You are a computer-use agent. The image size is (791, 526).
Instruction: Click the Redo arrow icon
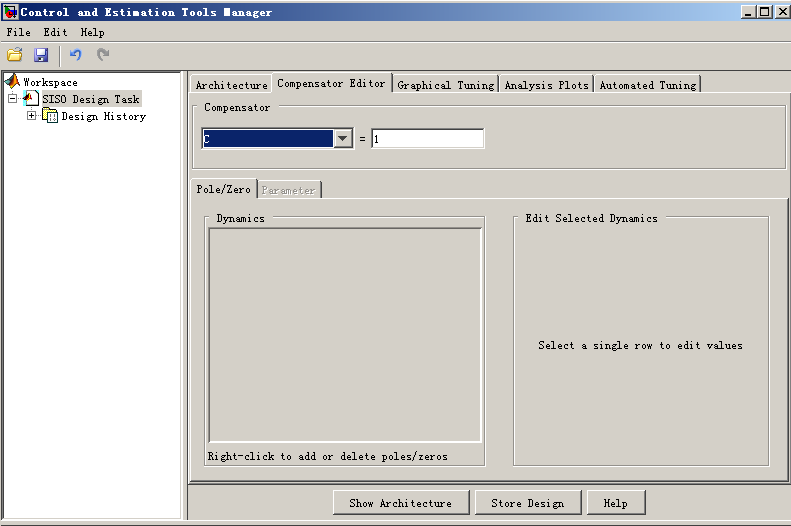tap(103, 54)
